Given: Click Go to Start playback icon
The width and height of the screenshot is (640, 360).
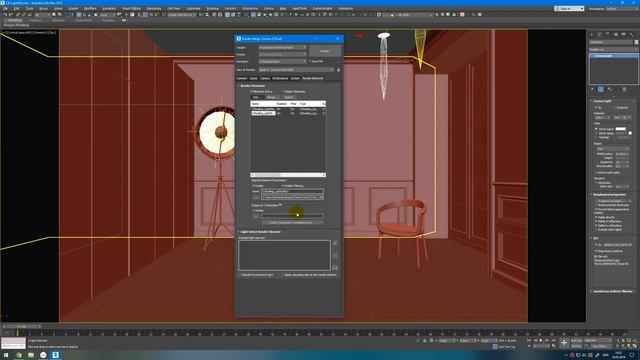Looking at the screenshot, I should 530,340.
